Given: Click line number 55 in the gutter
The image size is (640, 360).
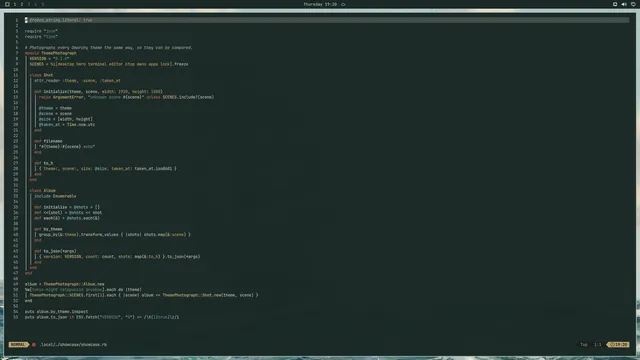Looking at the screenshot, I should click(x=16, y=317).
